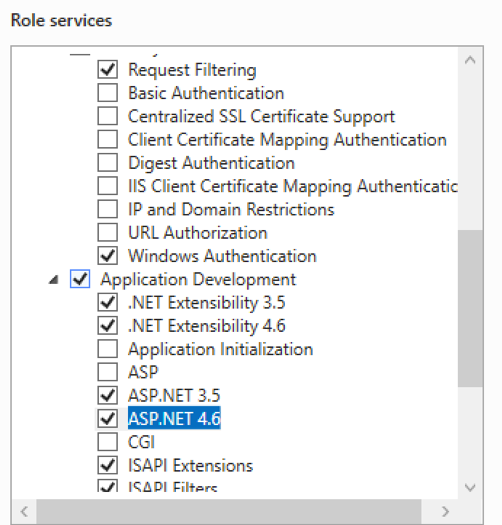Select the .NET Extensibility 4.6 label

click(x=207, y=326)
